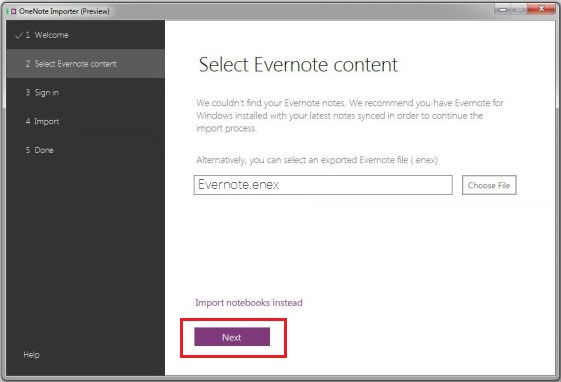This screenshot has height=382, width=561.
Task: Click the purple Next button
Action: tap(232, 337)
